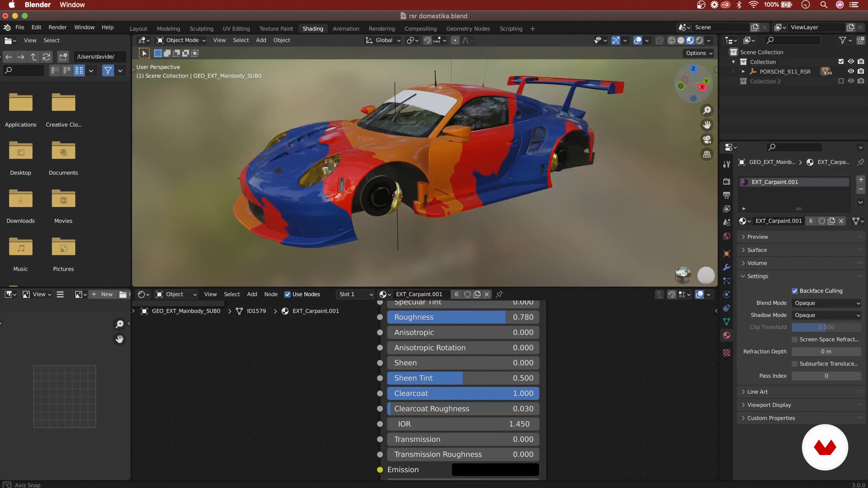Screen dimensions: 868x488
Task: Click the red X axis gizmo ball
Action: pos(702,87)
